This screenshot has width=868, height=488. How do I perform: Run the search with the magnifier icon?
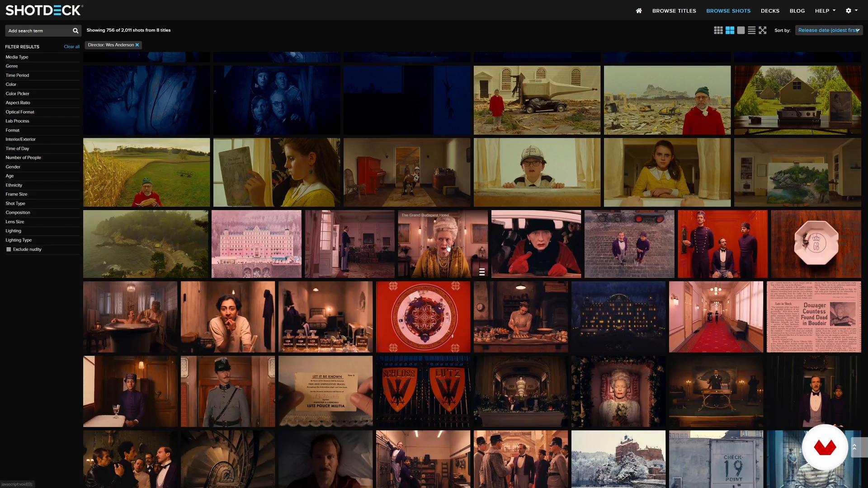coord(75,31)
